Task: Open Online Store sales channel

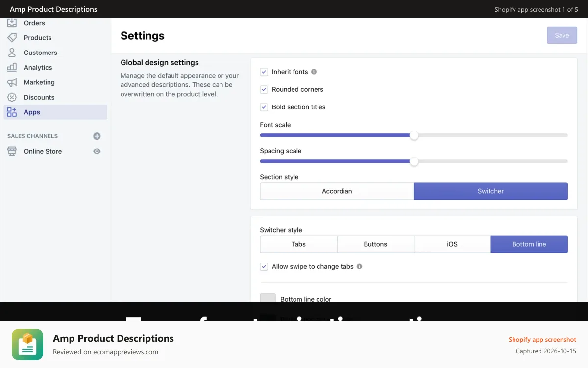Action: pyautogui.click(x=43, y=151)
